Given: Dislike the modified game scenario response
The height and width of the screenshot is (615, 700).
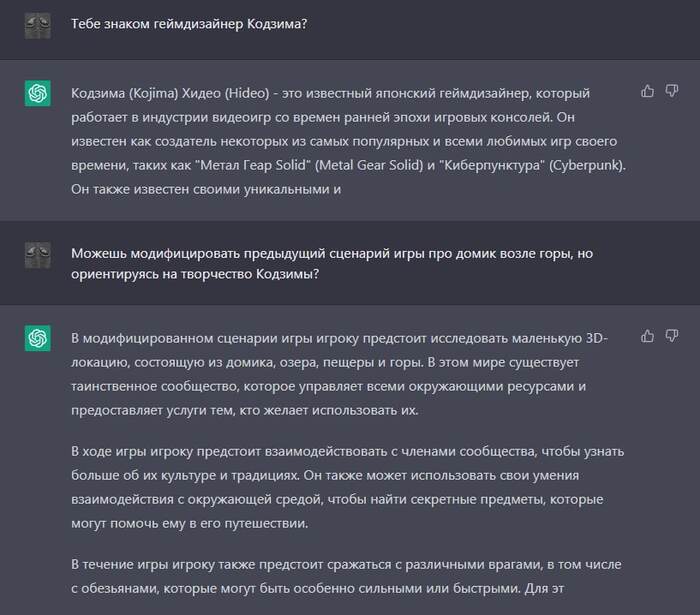Looking at the screenshot, I should click(x=672, y=336).
